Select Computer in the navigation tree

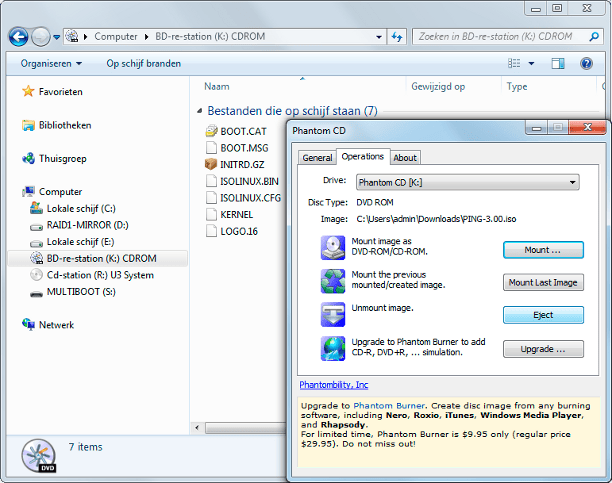(60, 192)
